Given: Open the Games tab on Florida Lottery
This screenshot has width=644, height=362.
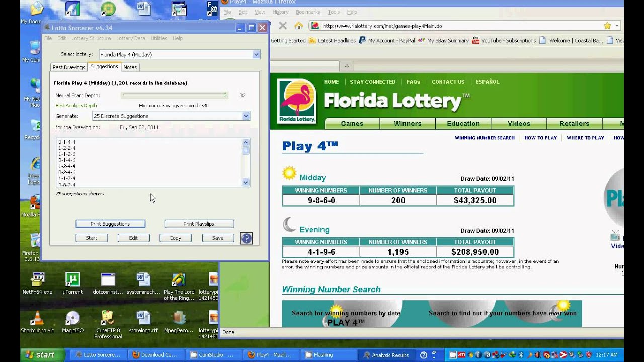Looking at the screenshot, I should tap(352, 124).
